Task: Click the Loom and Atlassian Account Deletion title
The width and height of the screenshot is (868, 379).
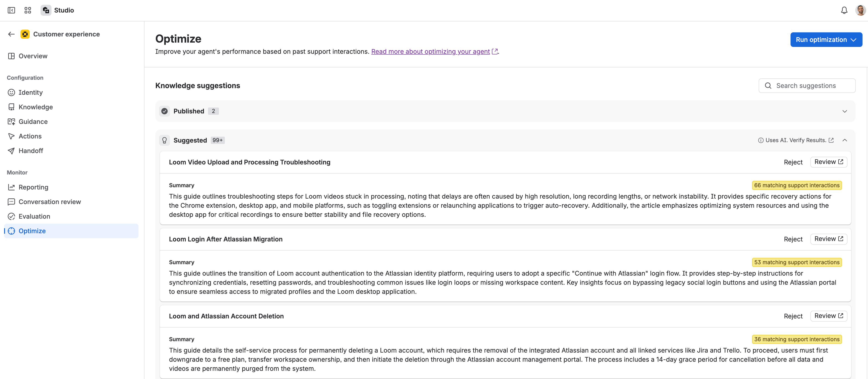Action: click(x=226, y=316)
